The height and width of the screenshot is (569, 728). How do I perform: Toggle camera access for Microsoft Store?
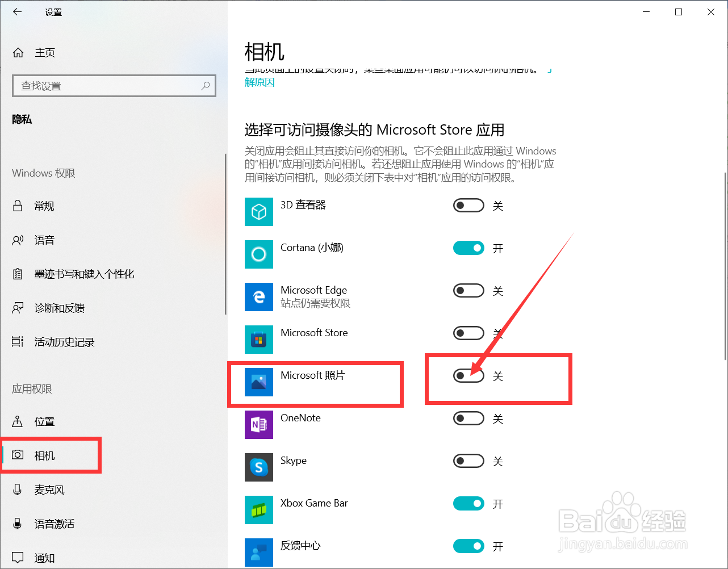pos(468,333)
